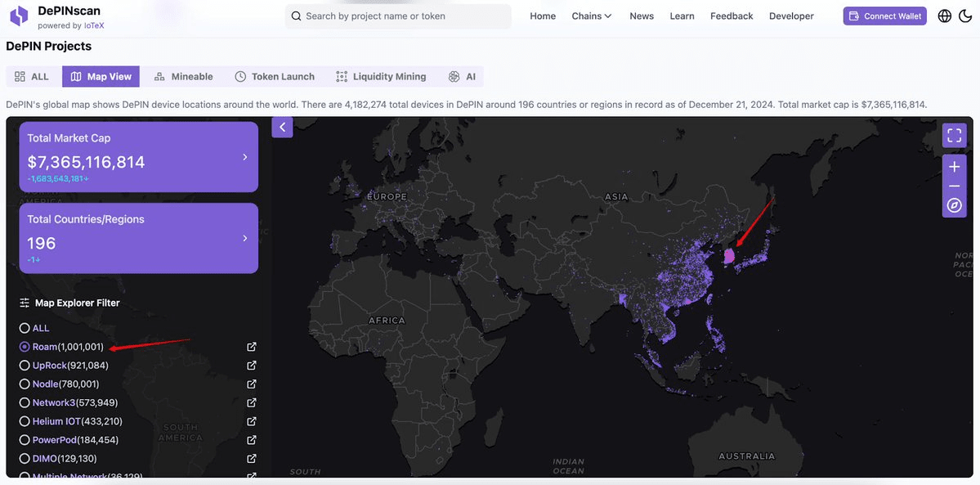Select the PowerPod radio filter
This screenshot has width=980, height=485.
tap(25, 441)
